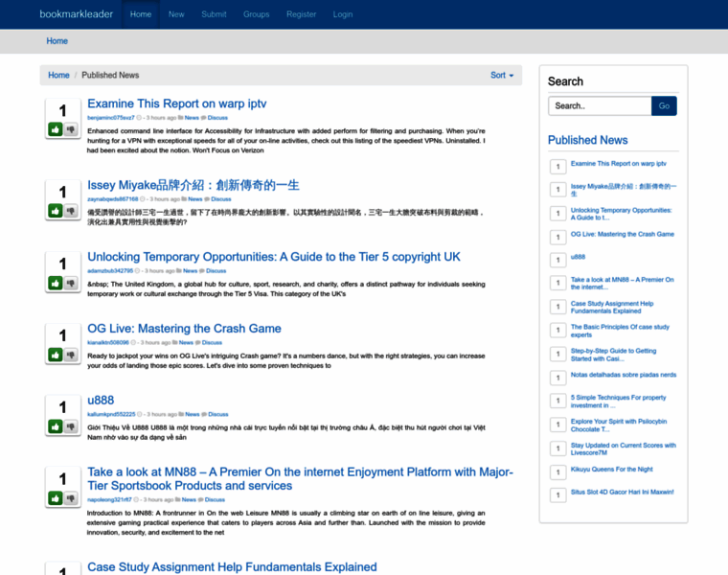Open Discuss on the Issey Miyake post
This screenshot has width=728, height=575.
click(x=221, y=199)
